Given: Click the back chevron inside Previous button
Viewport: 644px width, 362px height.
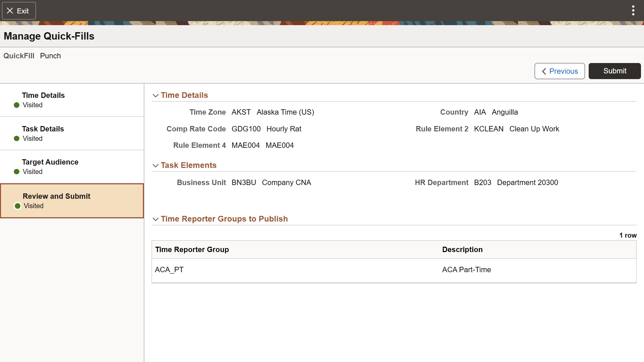Looking at the screenshot, I should point(544,71).
